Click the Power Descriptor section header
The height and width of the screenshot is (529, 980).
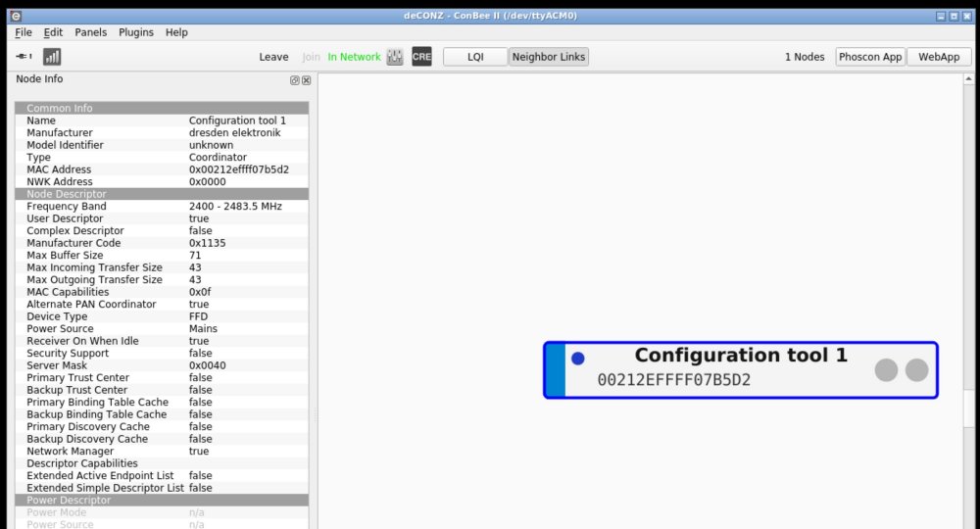[x=162, y=500]
